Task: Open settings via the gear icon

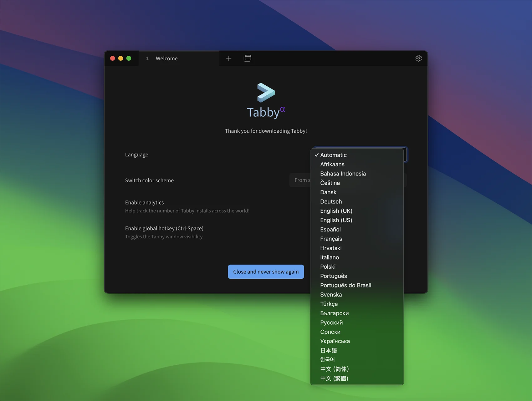Action: (418, 58)
